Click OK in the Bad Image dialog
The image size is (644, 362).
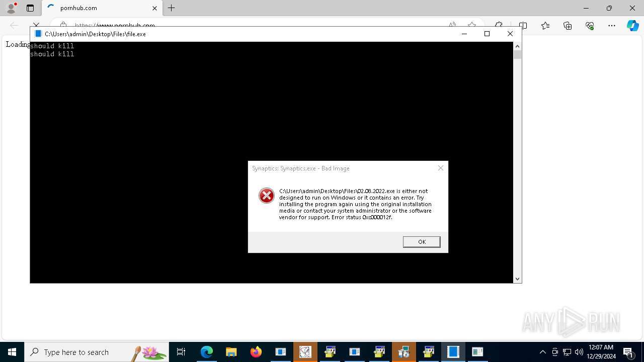tap(422, 242)
